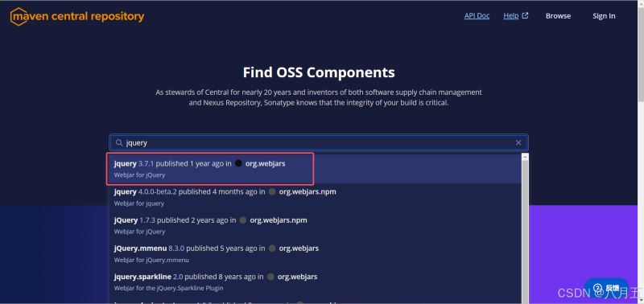Click the magnifier icon in search box

(119, 143)
